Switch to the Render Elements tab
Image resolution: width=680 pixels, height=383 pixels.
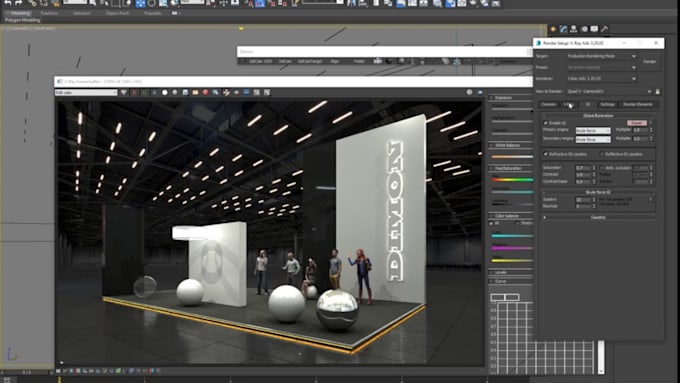pos(638,105)
